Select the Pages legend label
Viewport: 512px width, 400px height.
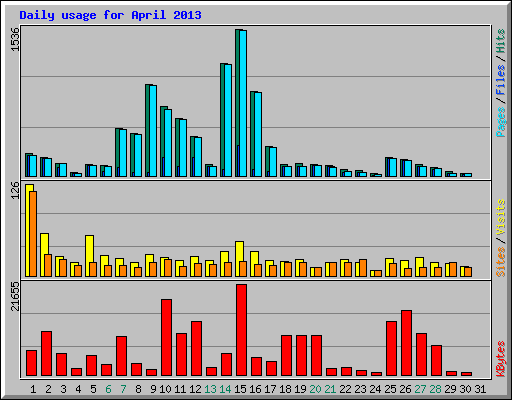[501, 122]
